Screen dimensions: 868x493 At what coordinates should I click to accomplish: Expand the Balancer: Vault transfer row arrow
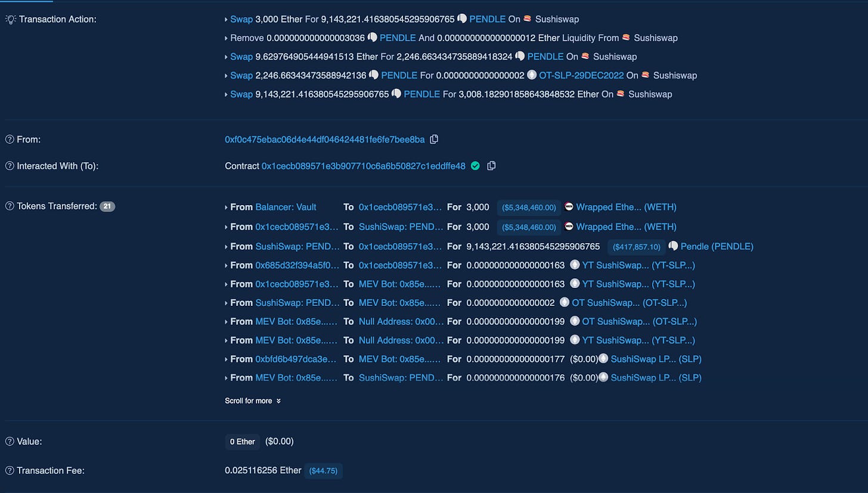point(227,207)
